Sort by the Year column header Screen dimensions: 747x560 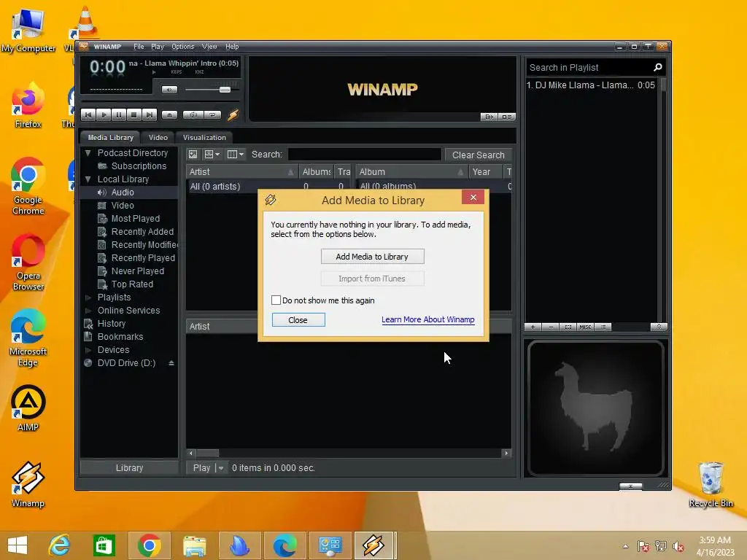[x=485, y=172]
